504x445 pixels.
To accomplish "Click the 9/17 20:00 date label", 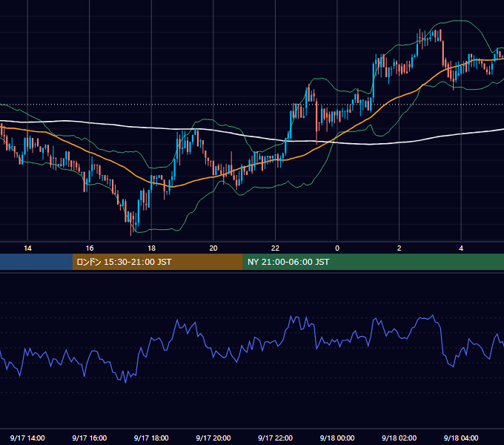I will (213, 438).
